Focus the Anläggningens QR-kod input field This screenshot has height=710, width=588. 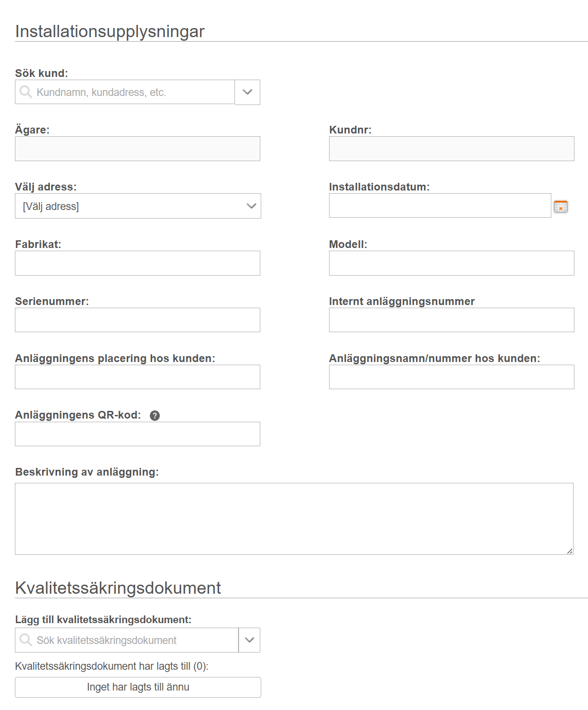click(138, 434)
